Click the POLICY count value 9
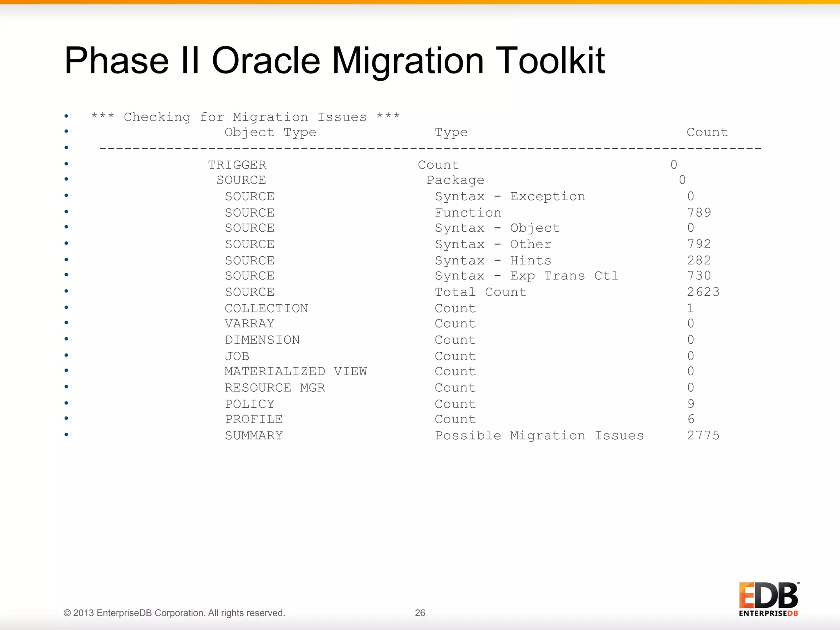The image size is (840, 630). [x=691, y=404]
